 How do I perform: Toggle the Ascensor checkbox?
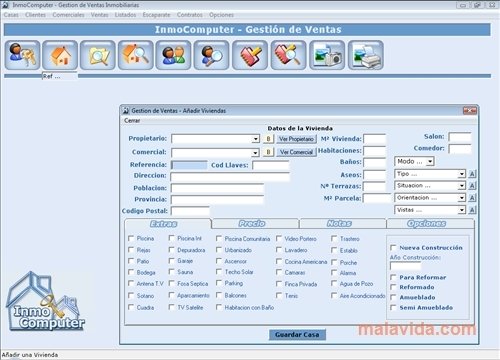click(219, 261)
